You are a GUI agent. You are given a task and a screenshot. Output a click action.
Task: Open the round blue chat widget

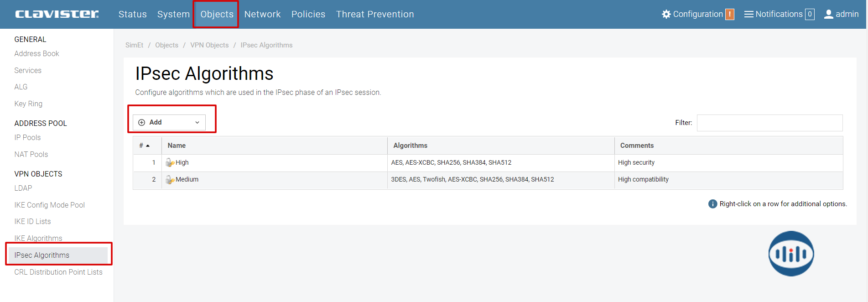click(x=791, y=254)
